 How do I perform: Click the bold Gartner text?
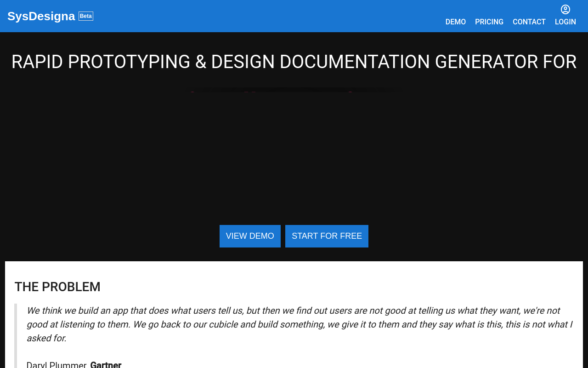coord(106,365)
